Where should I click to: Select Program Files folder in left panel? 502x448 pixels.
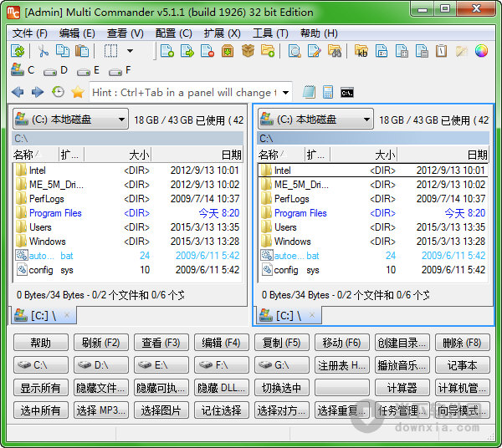pos(127,213)
